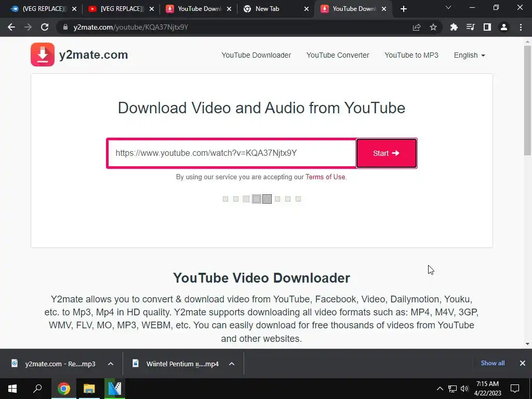Toggle the Chrome side panel icon
The height and width of the screenshot is (399, 532).
[x=487, y=27]
